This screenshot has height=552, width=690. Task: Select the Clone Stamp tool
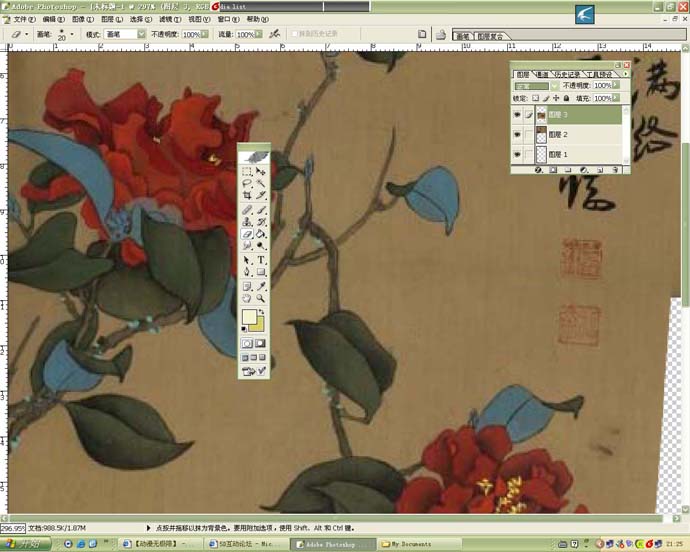247,222
